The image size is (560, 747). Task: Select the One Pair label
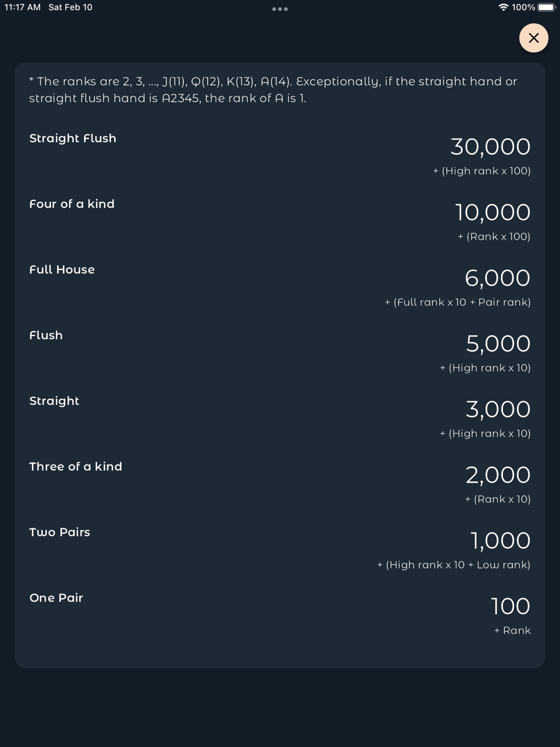pyautogui.click(x=56, y=598)
